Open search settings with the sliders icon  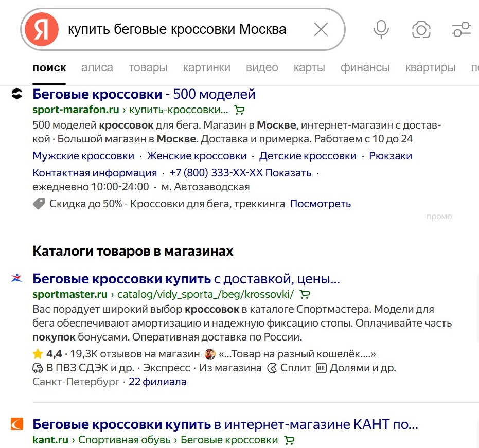462,29
